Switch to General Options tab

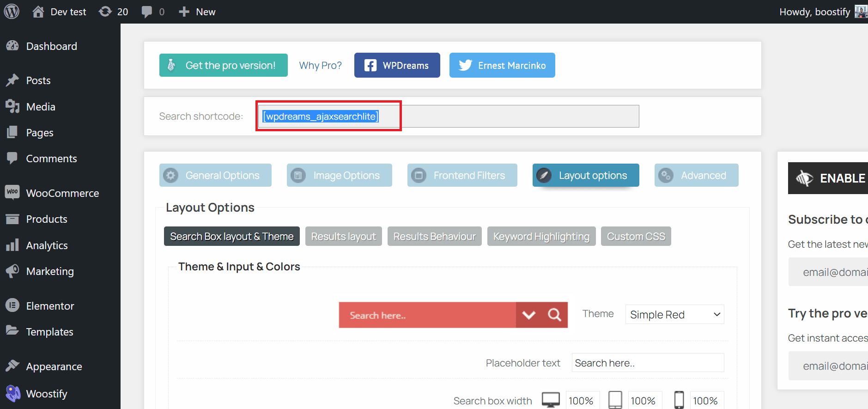coord(215,175)
